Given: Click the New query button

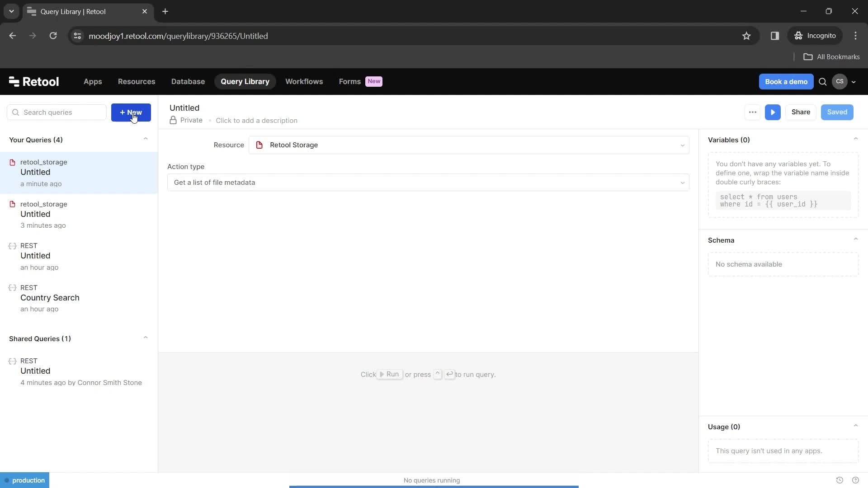Looking at the screenshot, I should [x=131, y=112].
